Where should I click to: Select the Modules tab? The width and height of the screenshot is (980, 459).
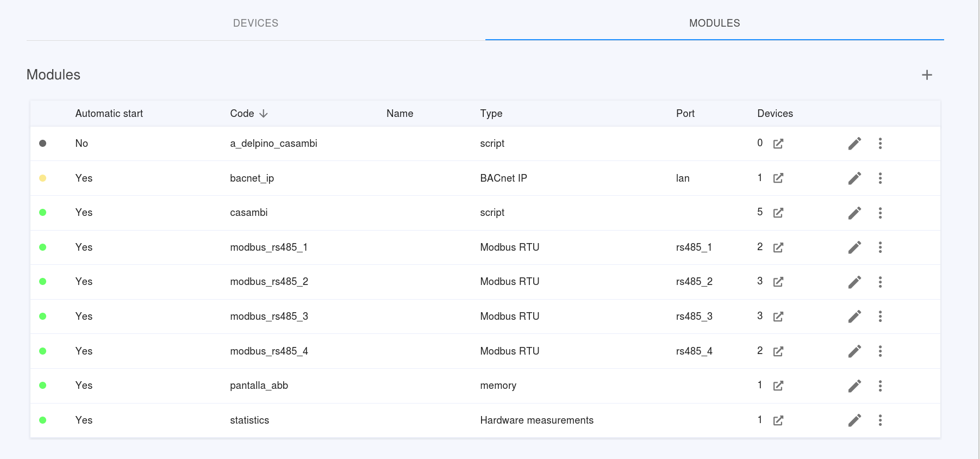coord(714,23)
